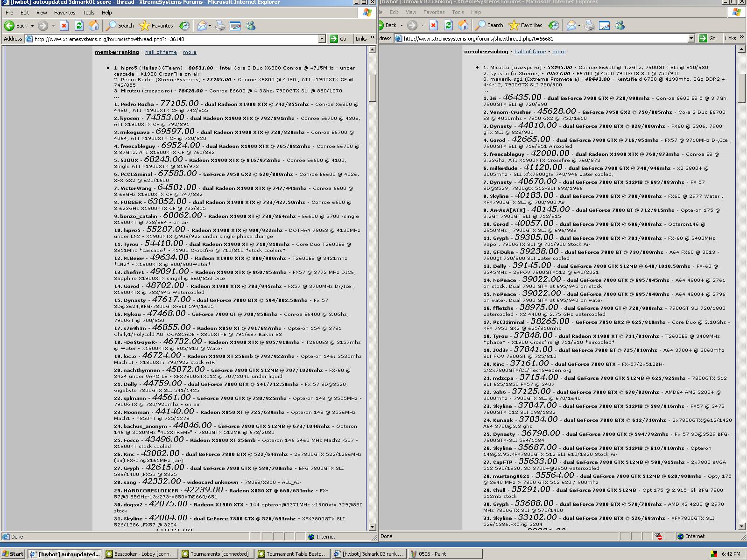
Task: Open 'hall of fame' link in 3dmark 03 page
Action: point(530,51)
